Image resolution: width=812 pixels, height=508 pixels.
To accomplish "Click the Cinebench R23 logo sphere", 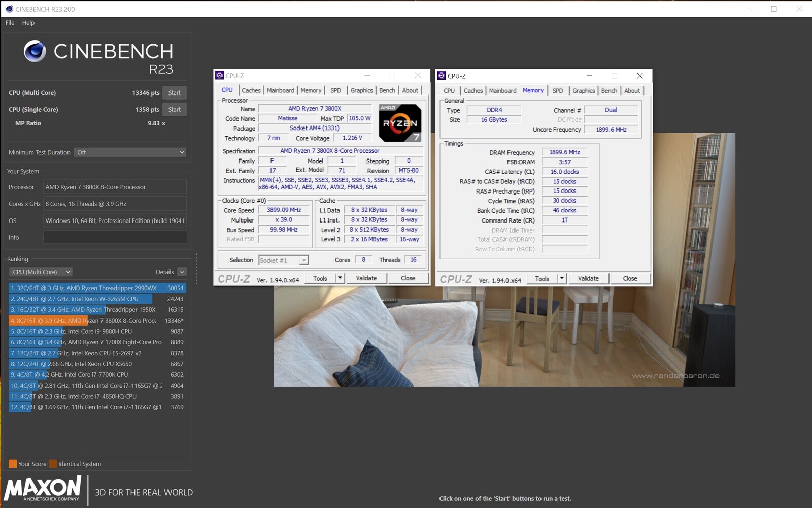I will 35,51.
